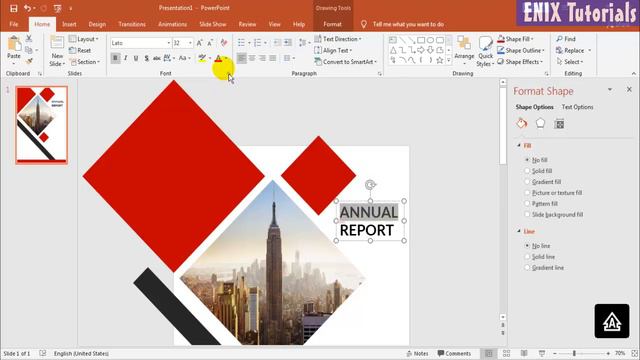Open the font name dropdown

pyautogui.click(x=168, y=43)
